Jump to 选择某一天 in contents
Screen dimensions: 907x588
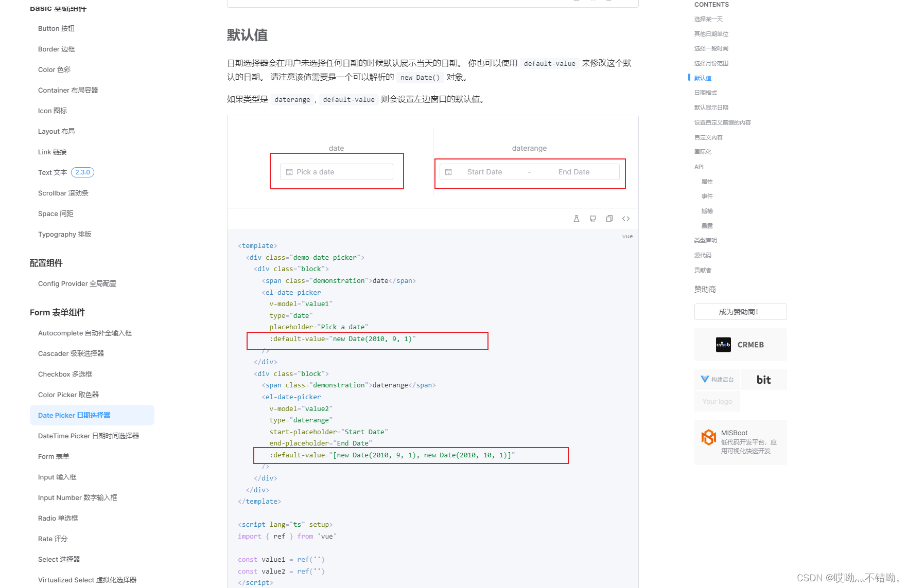(708, 19)
